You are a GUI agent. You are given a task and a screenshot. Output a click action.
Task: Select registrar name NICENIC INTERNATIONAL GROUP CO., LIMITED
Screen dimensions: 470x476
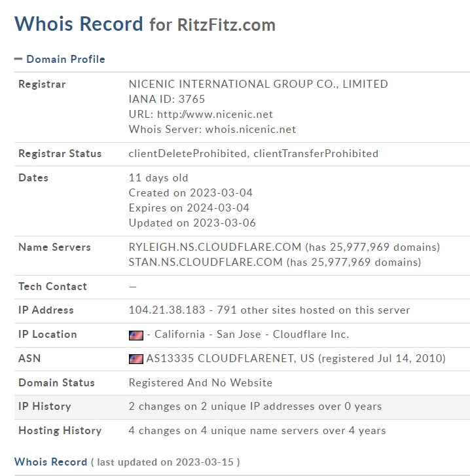tap(258, 84)
